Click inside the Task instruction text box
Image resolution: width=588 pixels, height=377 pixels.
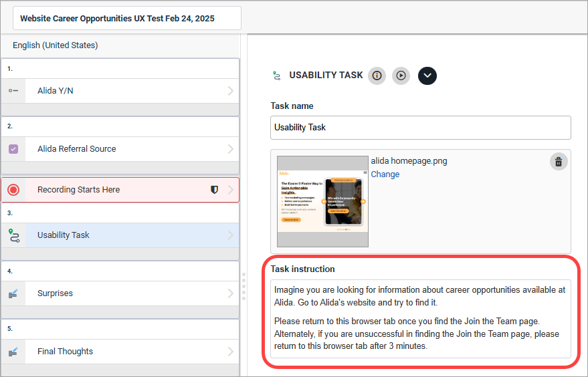[420, 318]
